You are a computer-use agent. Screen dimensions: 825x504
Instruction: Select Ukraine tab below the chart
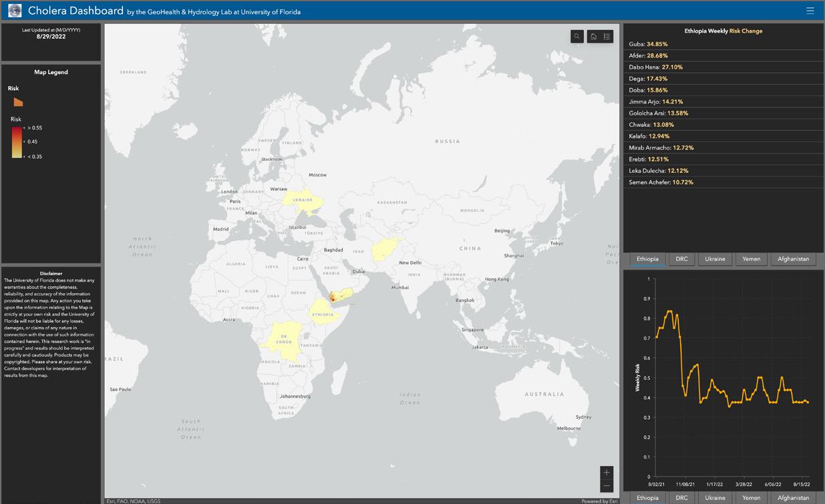[x=715, y=498]
